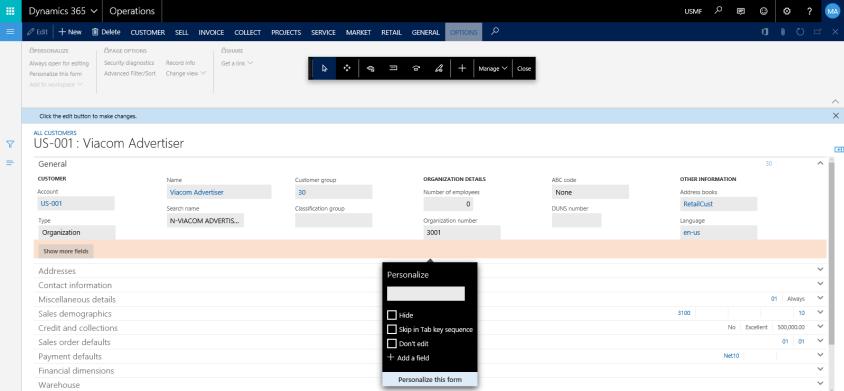The height and width of the screenshot is (391, 844).
Task: Click the refresh icon in action bar
Action: point(800,32)
